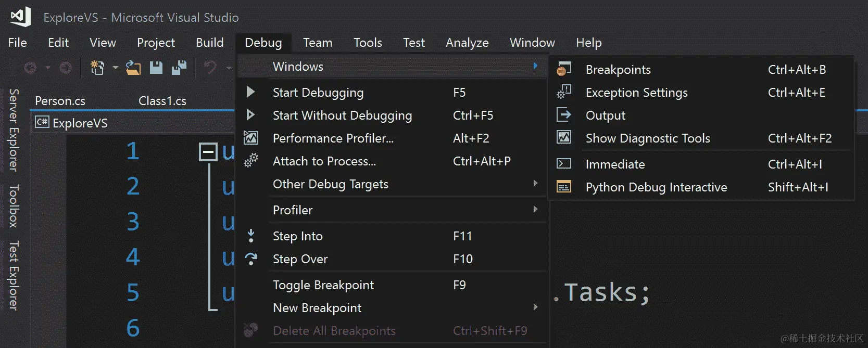Click the Start Without Debugging icon
Viewport: 868px width, 348px height.
click(250, 115)
